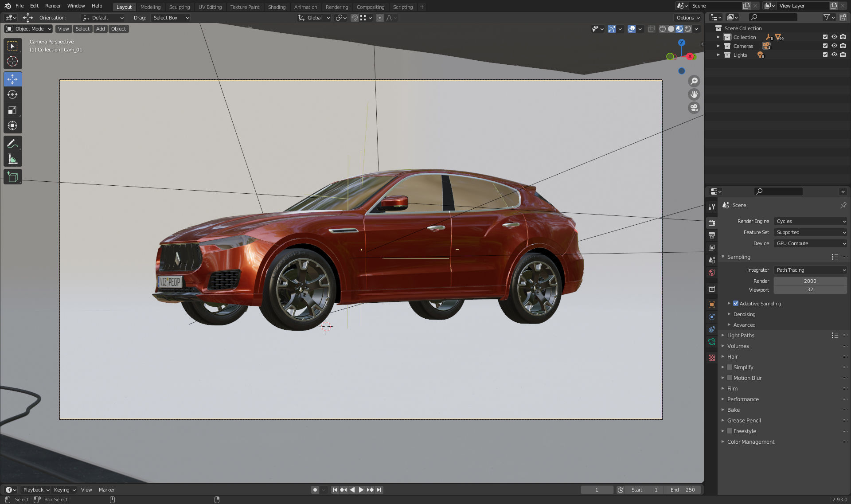Enable the Simplify checkbox

coord(730,367)
